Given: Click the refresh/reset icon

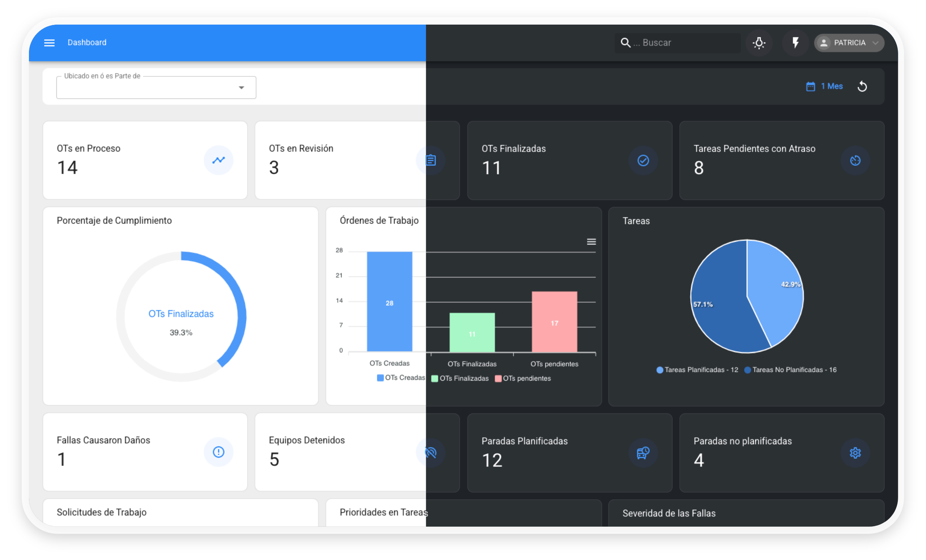Looking at the screenshot, I should coord(862,86).
